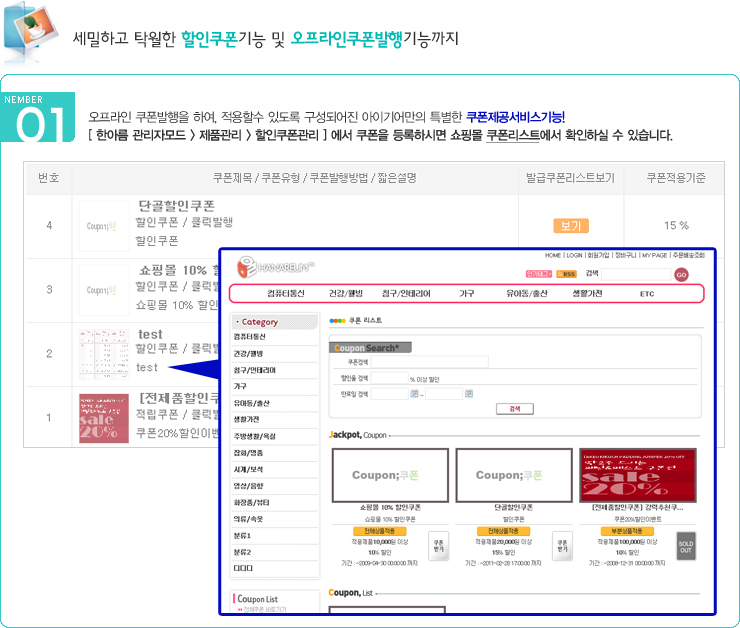This screenshot has width=740, height=628.
Task: Open the 컴퓨터통신 top navigation menu
Action: (x=286, y=294)
